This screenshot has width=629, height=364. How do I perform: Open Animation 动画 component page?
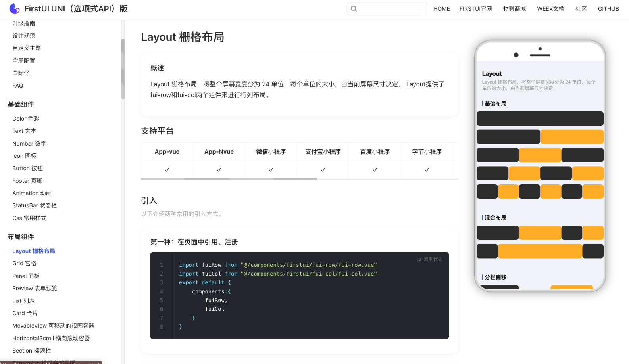click(32, 193)
